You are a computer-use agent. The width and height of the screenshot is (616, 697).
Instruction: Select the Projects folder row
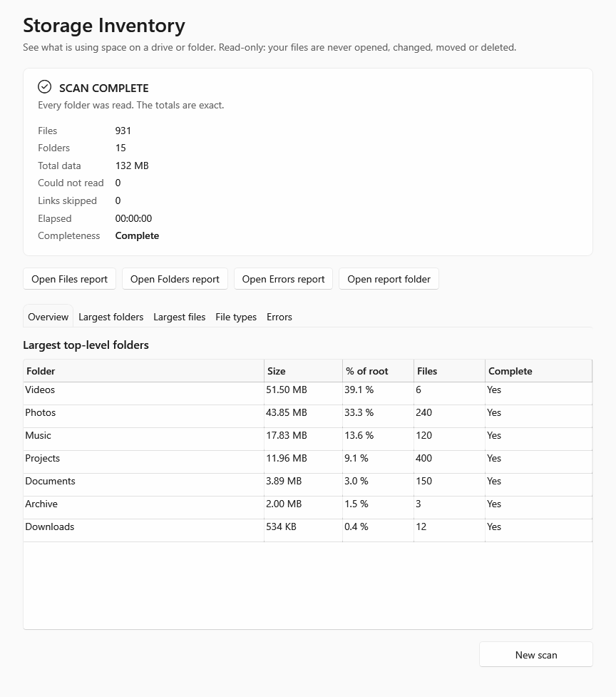308,462
